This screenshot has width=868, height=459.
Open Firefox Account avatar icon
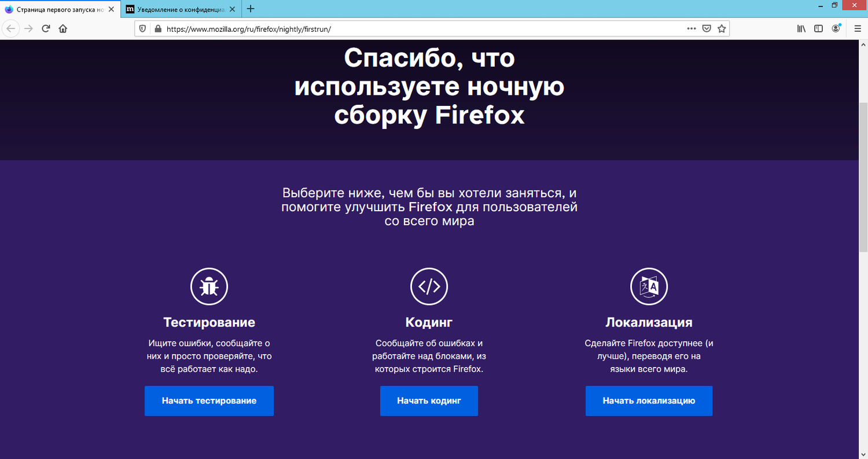pos(836,28)
